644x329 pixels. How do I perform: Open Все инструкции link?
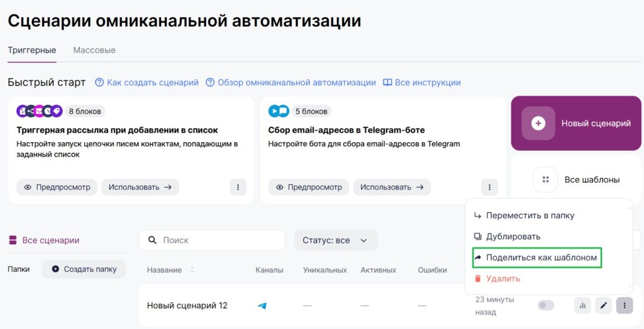428,82
